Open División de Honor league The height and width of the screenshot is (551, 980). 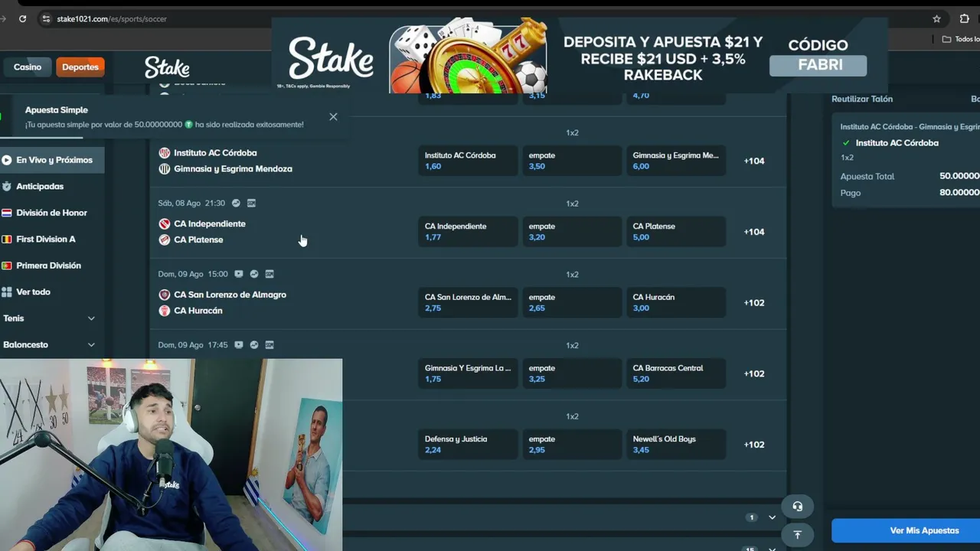[x=51, y=213]
